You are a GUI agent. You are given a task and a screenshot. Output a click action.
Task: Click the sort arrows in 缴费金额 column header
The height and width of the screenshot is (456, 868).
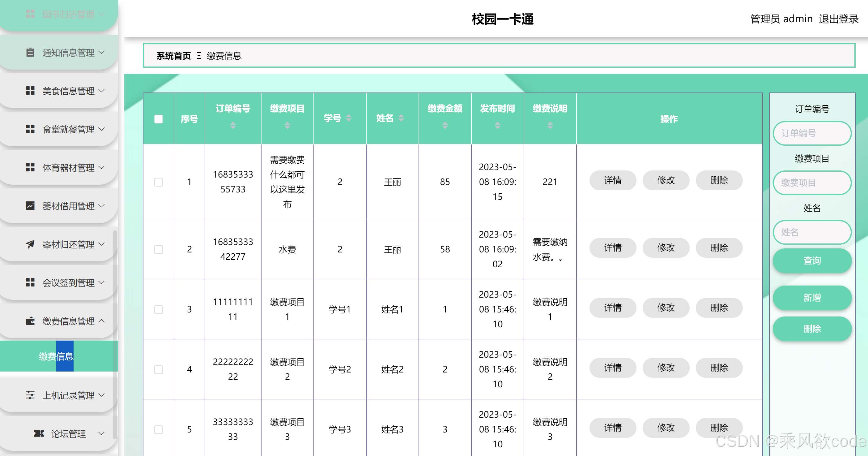pos(445,126)
